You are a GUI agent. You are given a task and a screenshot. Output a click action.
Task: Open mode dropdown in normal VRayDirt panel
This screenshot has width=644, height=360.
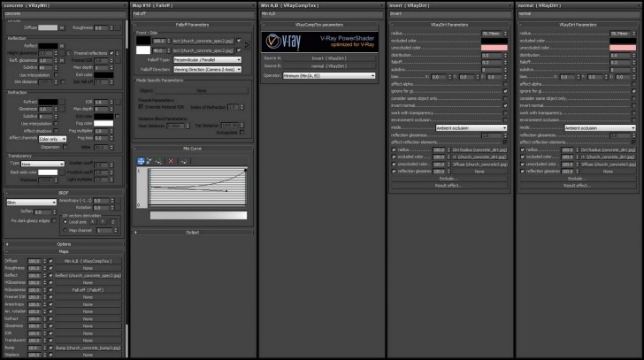[x=600, y=128]
